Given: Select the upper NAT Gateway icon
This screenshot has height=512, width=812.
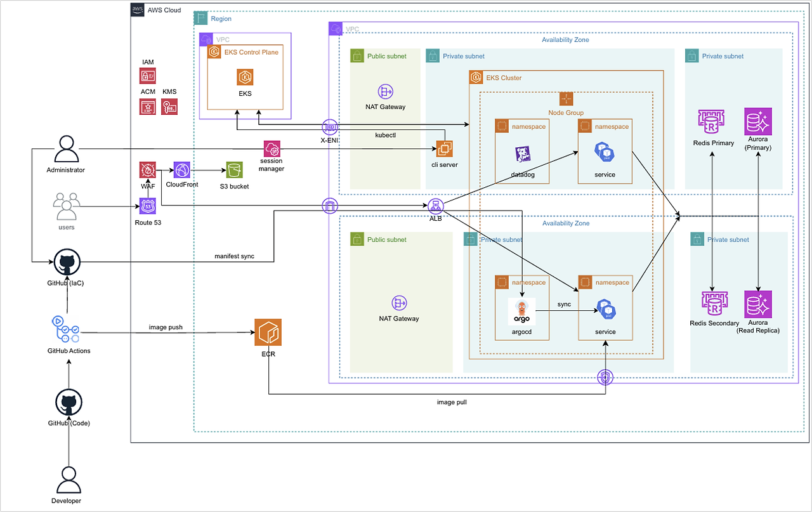Looking at the screenshot, I should pos(386,91).
